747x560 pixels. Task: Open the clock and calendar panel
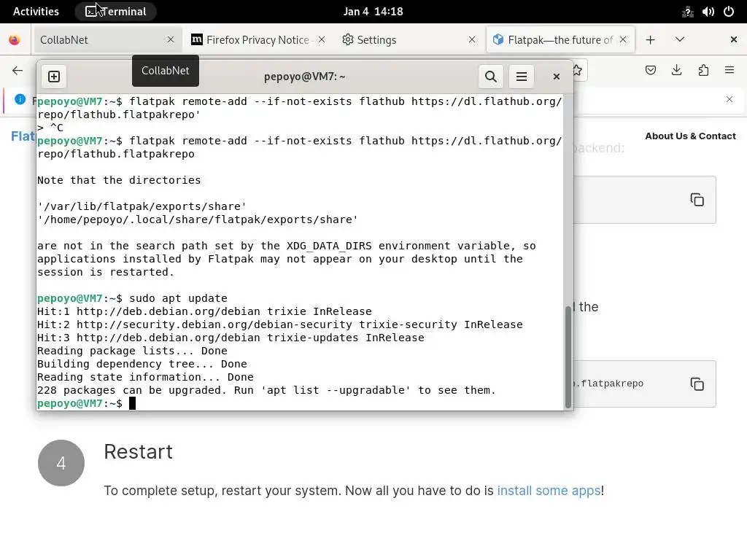point(373,12)
